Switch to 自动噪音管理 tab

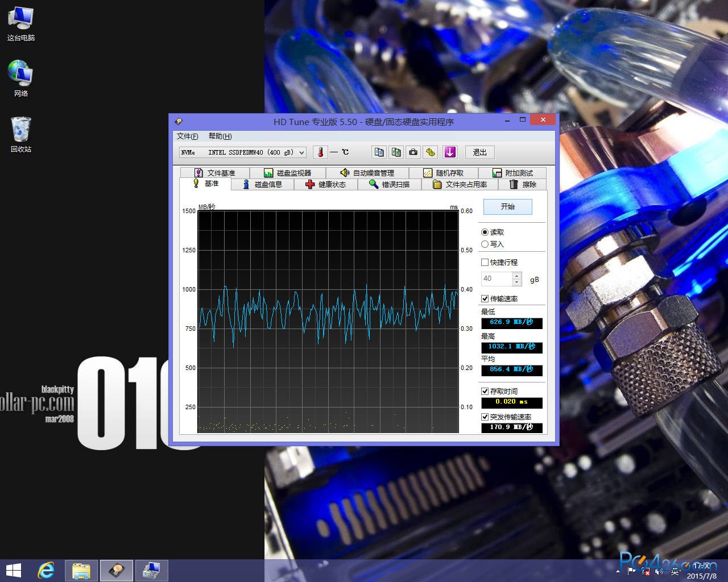(x=367, y=173)
